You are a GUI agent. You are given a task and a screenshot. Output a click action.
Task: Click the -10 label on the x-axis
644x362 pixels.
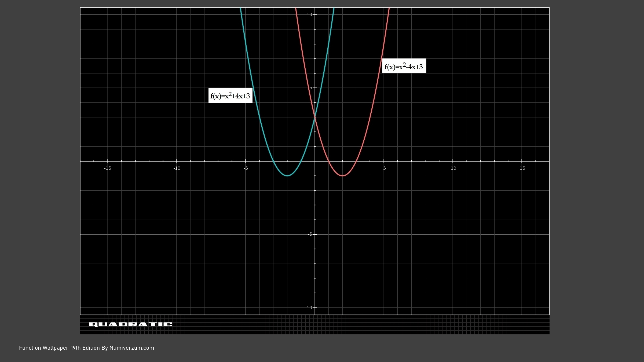[x=177, y=168]
